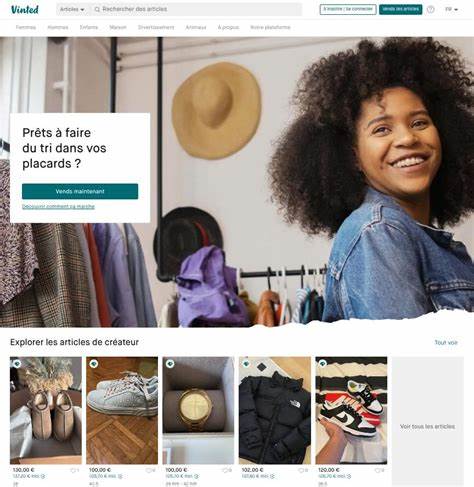Open the help question mark icon
This screenshot has width=474, height=487.
click(431, 9)
